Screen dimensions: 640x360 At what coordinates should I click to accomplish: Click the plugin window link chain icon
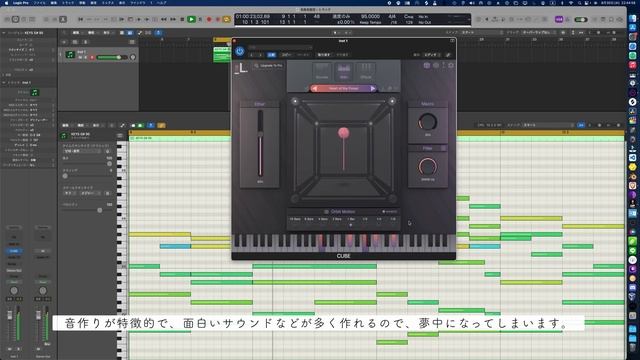[448, 55]
